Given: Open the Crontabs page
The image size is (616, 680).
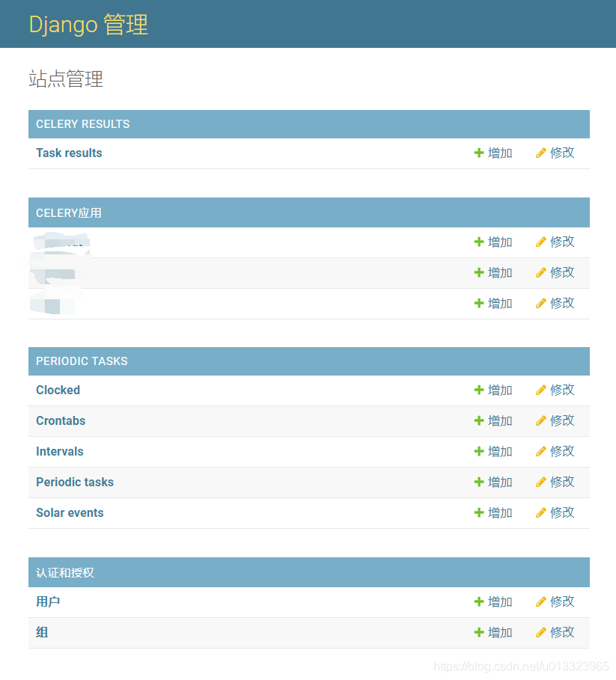Looking at the screenshot, I should [61, 420].
